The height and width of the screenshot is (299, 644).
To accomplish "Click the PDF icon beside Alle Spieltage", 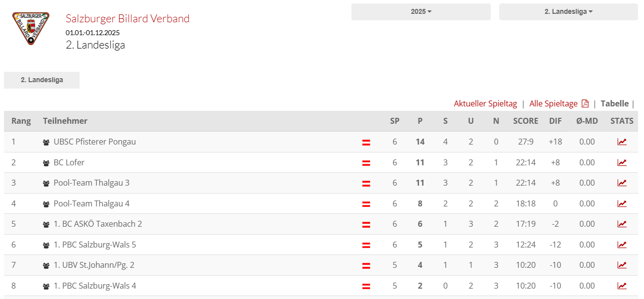I will click(x=585, y=103).
